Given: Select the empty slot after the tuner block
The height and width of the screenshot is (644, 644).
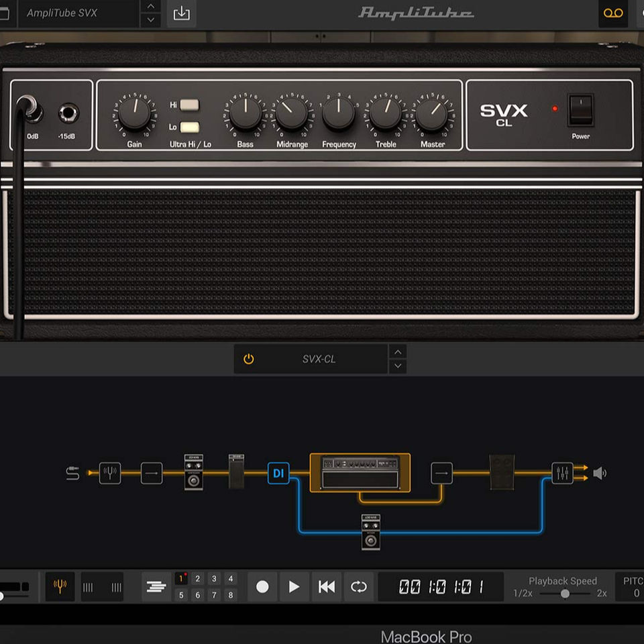Looking at the screenshot, I should [152, 473].
